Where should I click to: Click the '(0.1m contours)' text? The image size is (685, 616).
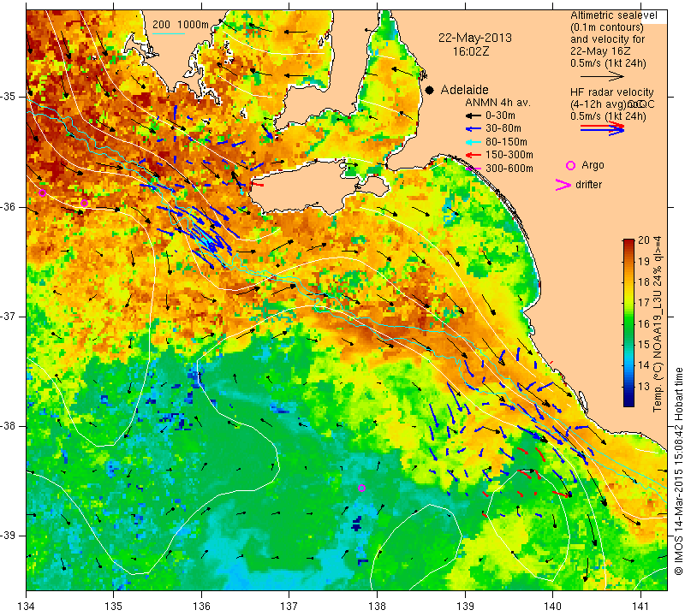[607, 27]
